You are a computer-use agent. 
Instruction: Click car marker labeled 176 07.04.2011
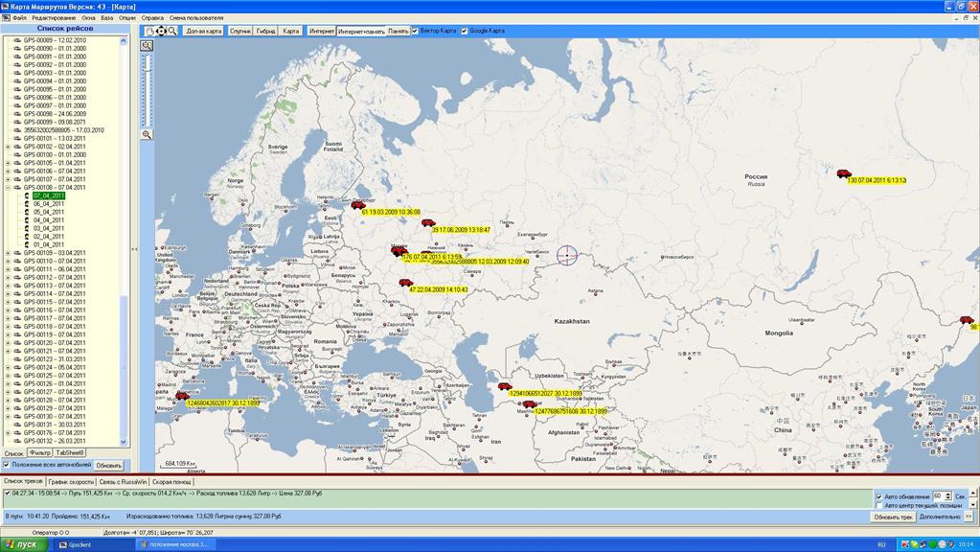coord(399,251)
